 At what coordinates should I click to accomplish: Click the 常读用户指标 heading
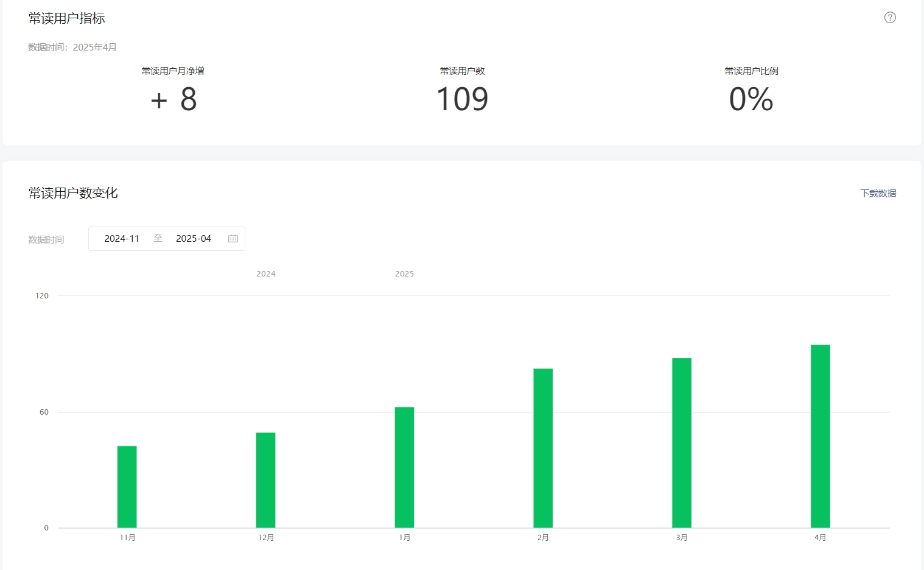coord(66,18)
